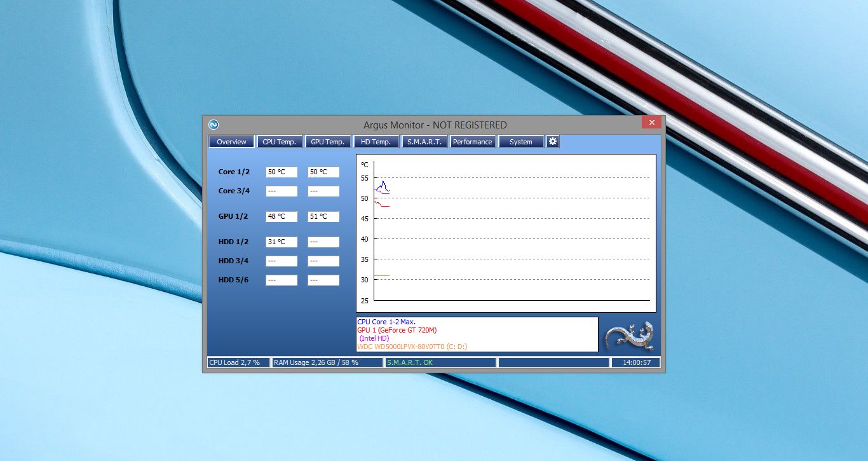Click the blue CPU temperature line in graph
The image size is (868, 461).
[383, 187]
